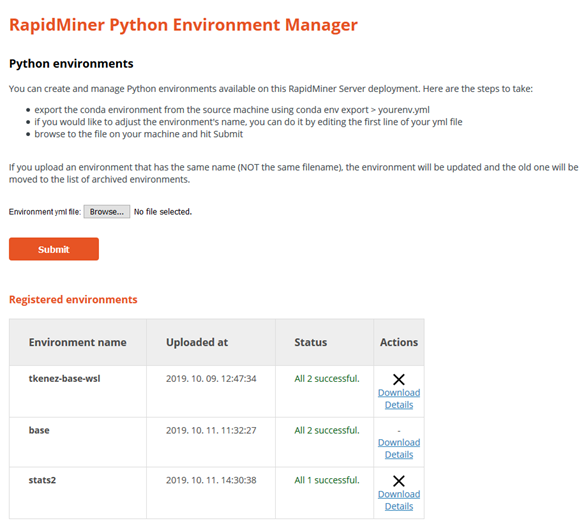
Task: Download the stats2 environment
Action: (x=399, y=494)
